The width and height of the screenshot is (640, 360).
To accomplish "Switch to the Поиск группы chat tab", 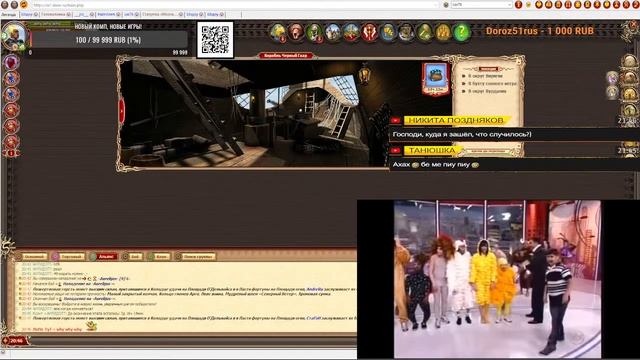I will click(x=198, y=256).
